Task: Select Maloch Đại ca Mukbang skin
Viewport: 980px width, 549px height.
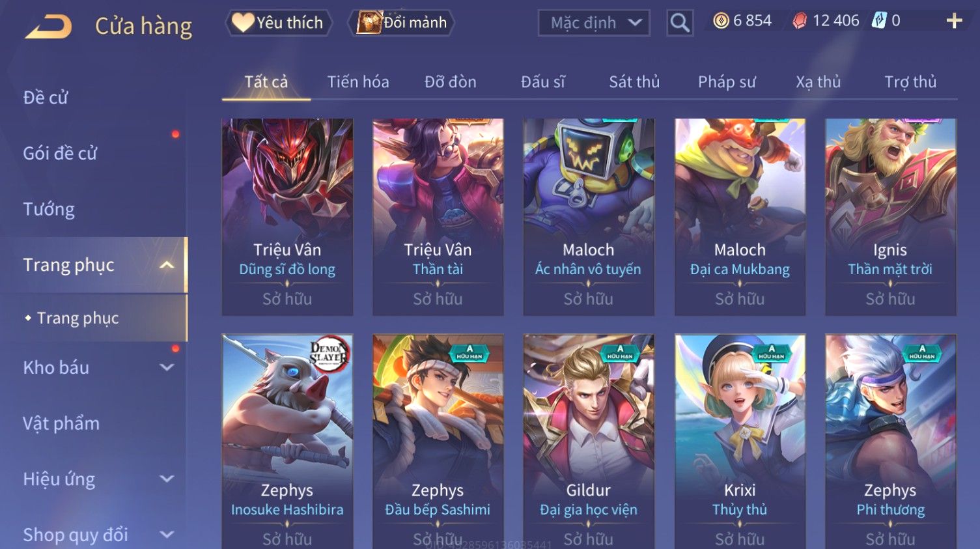Action: pos(740,217)
